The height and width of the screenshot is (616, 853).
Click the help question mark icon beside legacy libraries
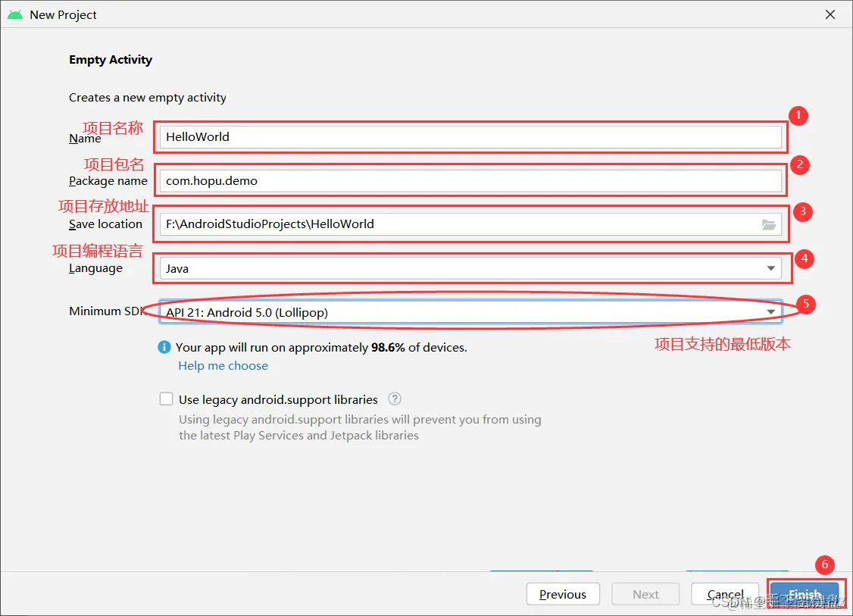395,399
